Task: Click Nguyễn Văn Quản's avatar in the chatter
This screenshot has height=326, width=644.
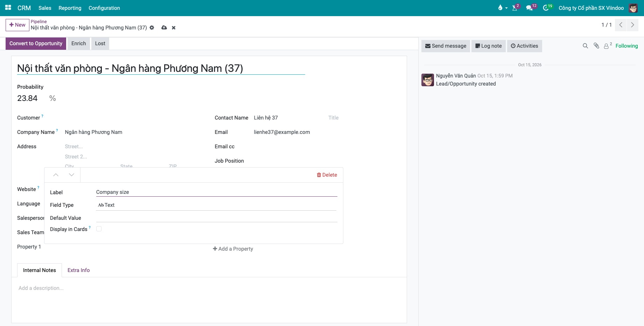Action: (428, 80)
